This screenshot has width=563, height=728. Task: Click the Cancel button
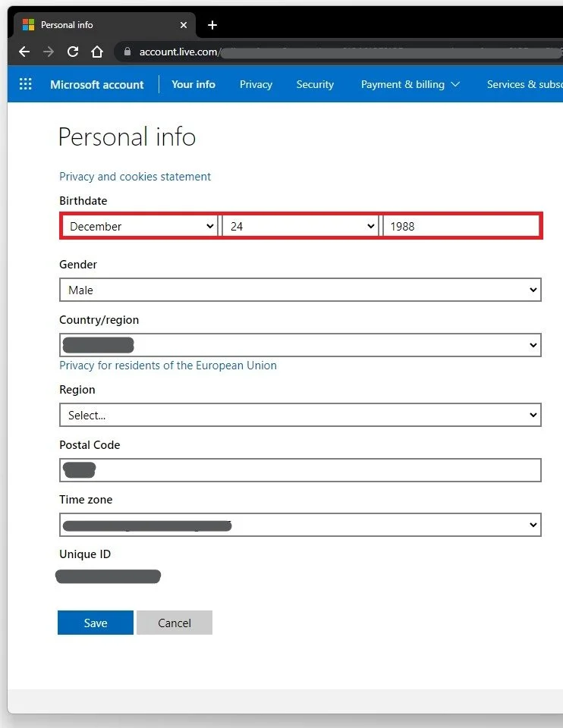175,623
